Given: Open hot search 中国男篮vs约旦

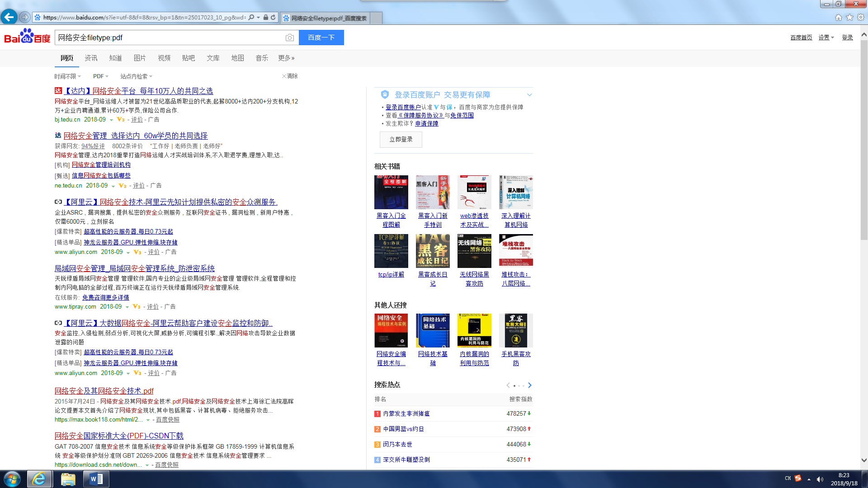Looking at the screenshot, I should pyautogui.click(x=404, y=429).
